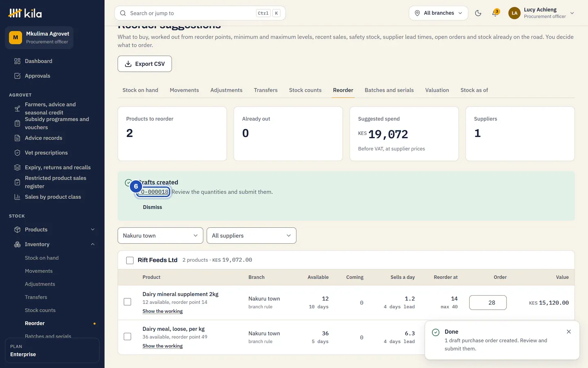Click the Farmers, advice and seasonal credit icon
Screen dimensions: 588x368
[17, 108]
